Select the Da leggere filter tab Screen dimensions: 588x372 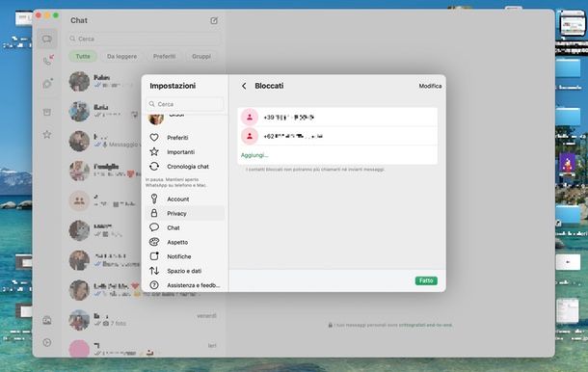pyautogui.click(x=121, y=56)
